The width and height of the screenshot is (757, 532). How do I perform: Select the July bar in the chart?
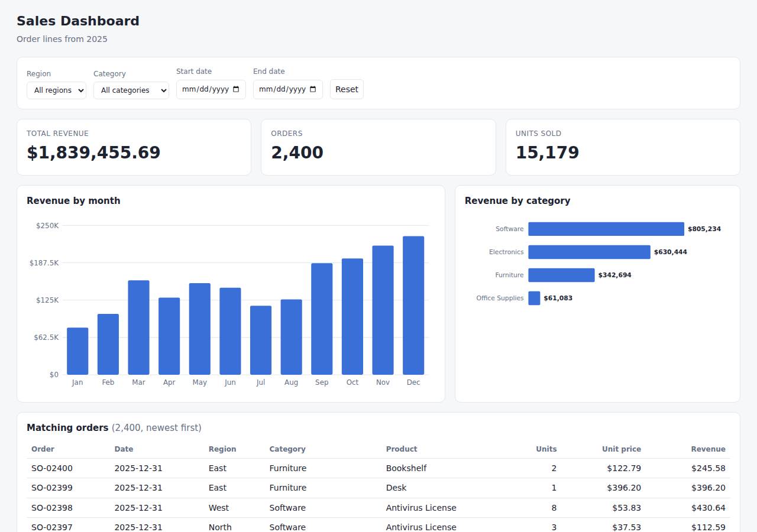261,340
